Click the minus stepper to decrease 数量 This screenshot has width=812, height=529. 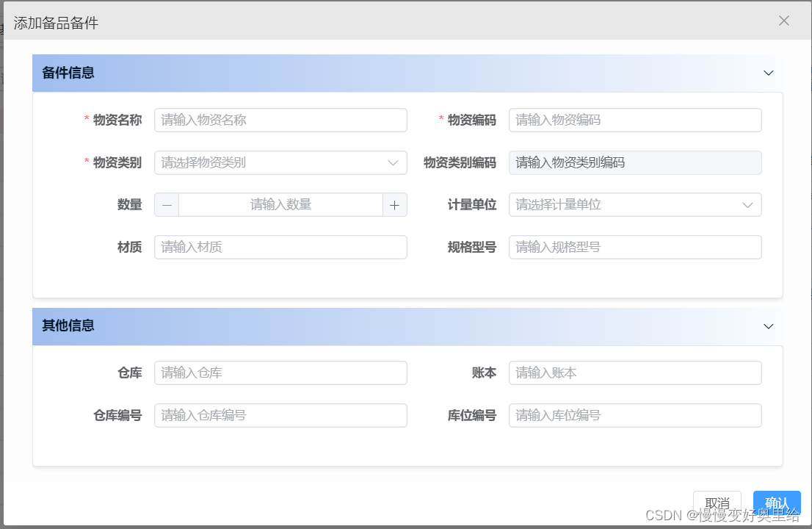pos(167,204)
